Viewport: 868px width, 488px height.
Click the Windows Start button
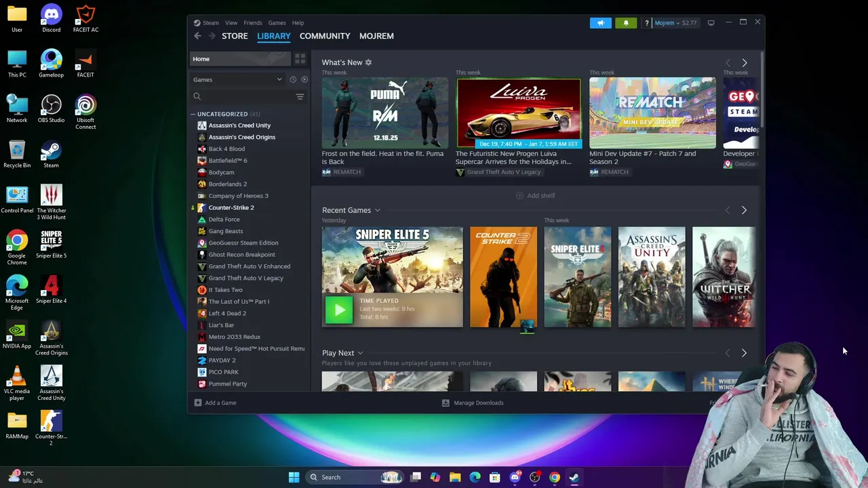click(294, 477)
